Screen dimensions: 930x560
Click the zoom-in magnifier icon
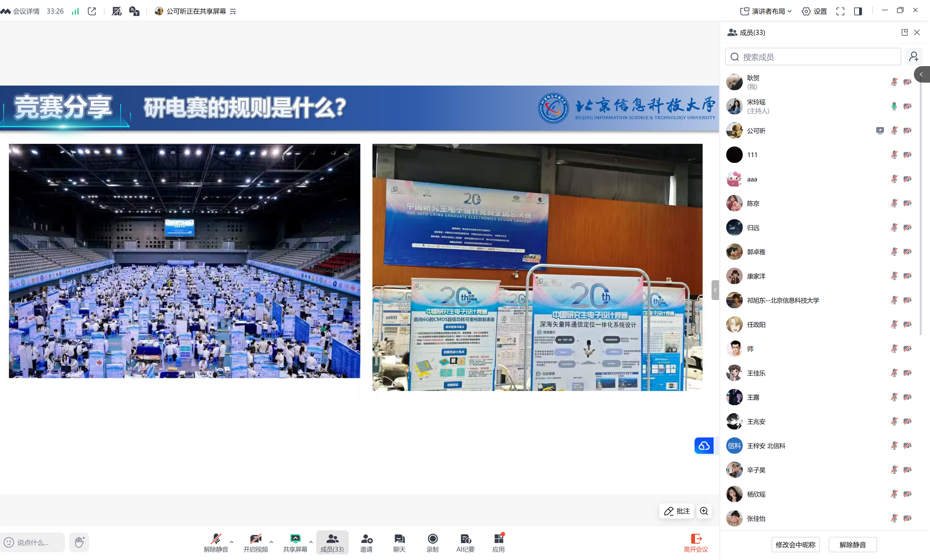(704, 511)
